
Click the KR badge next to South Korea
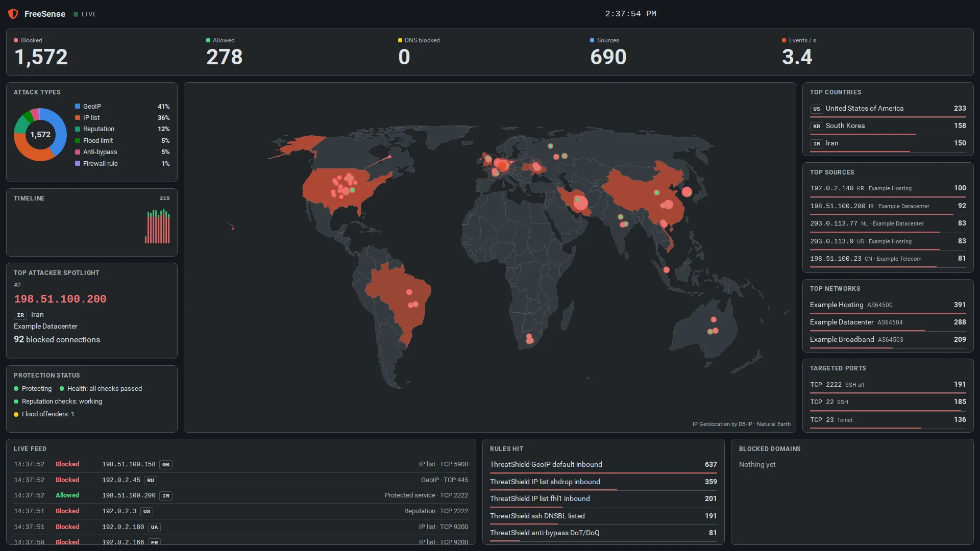pyautogui.click(x=817, y=126)
